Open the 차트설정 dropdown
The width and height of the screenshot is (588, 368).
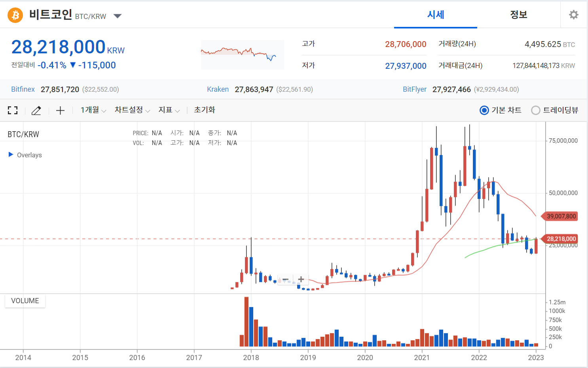(132, 110)
